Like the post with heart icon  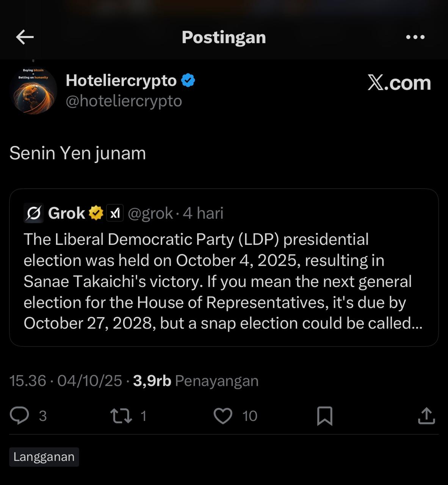(223, 416)
